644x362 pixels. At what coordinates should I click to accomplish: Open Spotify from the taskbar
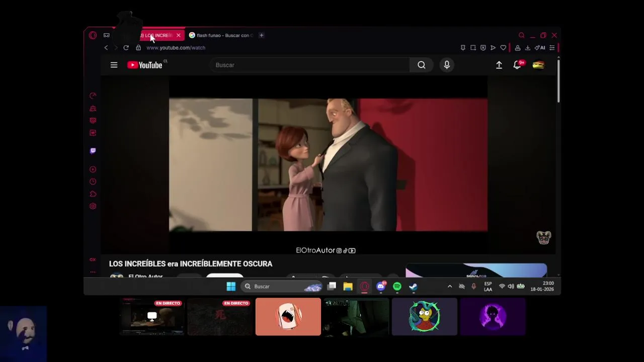click(x=397, y=286)
